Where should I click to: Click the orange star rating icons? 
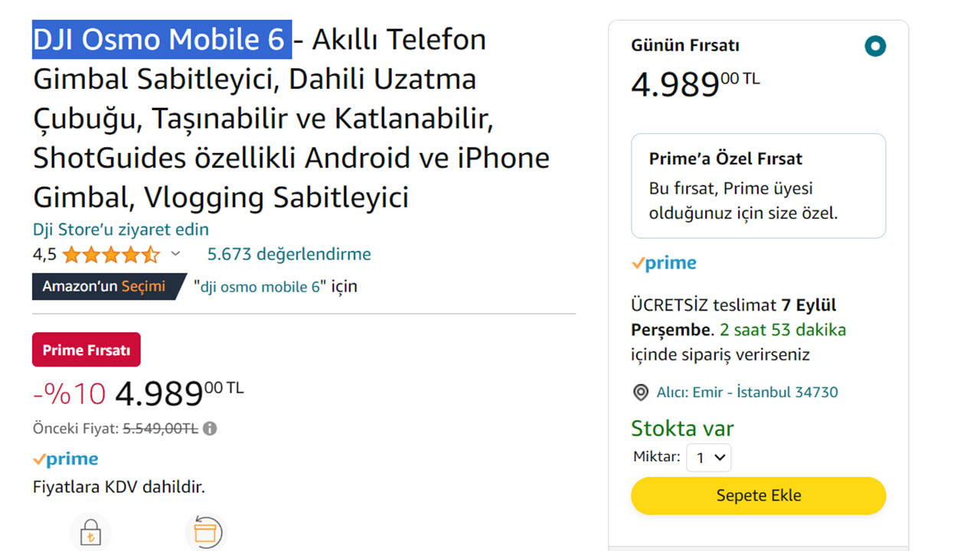[111, 254]
